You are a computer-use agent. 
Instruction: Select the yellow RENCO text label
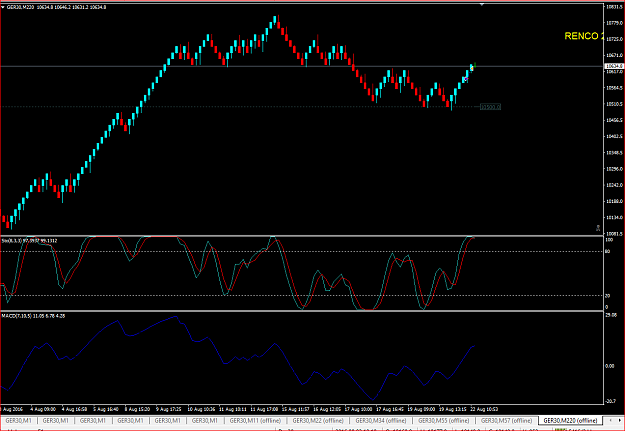click(x=582, y=36)
